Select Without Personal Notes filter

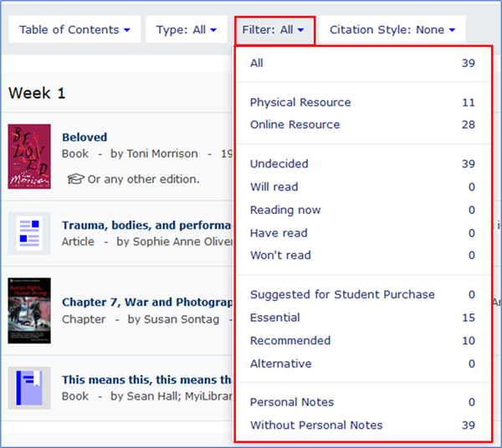coord(316,425)
